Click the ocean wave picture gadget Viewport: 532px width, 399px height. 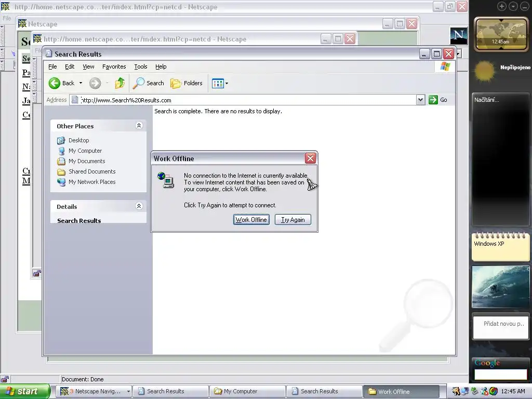point(500,287)
